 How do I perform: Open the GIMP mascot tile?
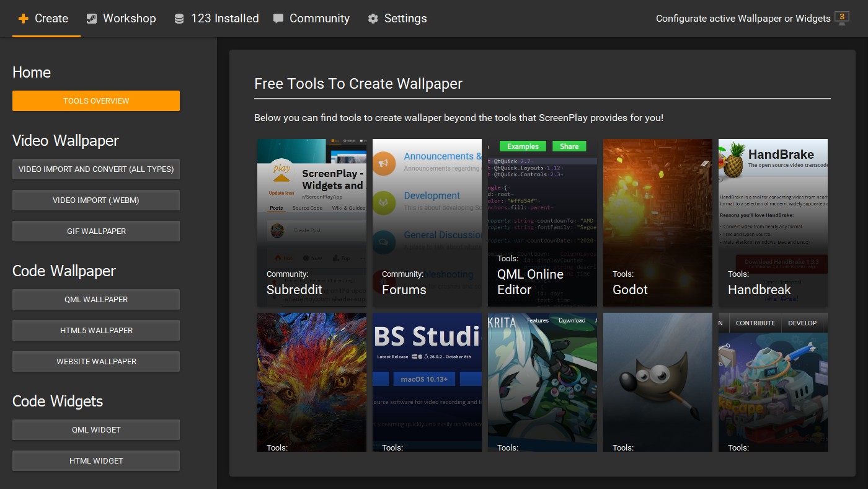(658, 382)
